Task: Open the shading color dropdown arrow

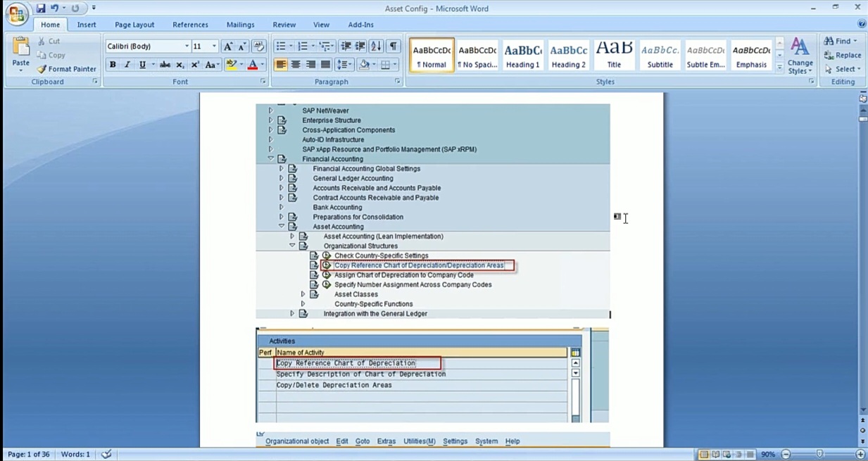Action: [x=375, y=65]
